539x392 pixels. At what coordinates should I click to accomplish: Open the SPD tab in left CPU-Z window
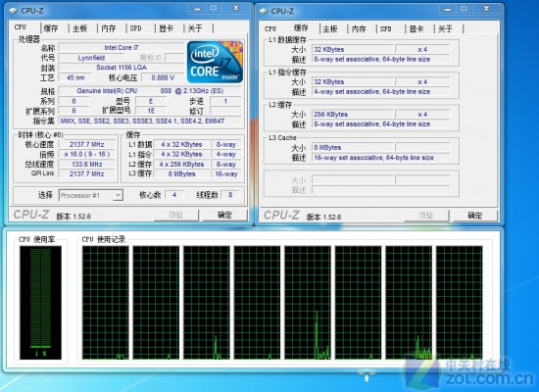[136, 28]
